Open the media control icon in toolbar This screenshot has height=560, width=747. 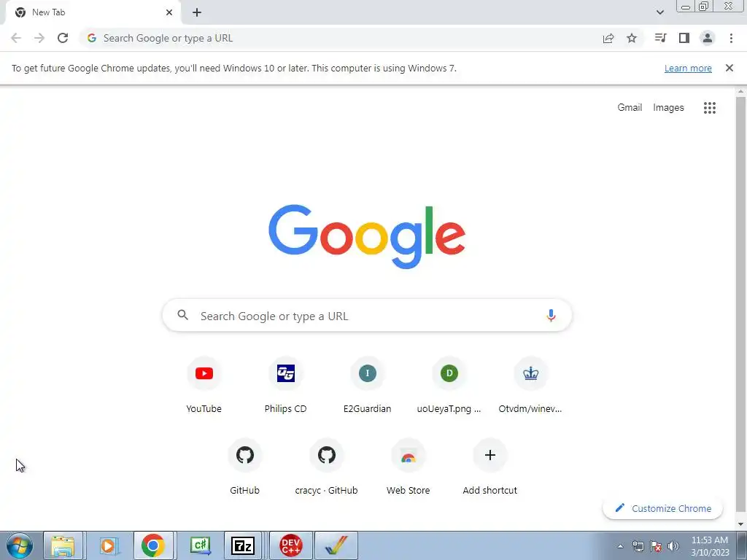tap(660, 38)
